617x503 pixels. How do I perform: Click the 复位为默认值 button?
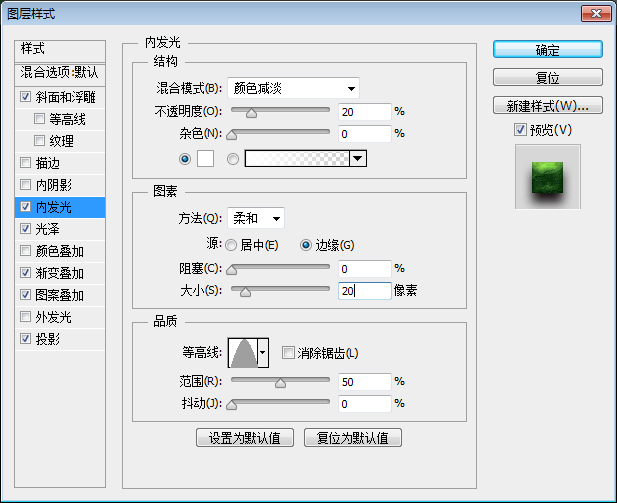(x=353, y=438)
